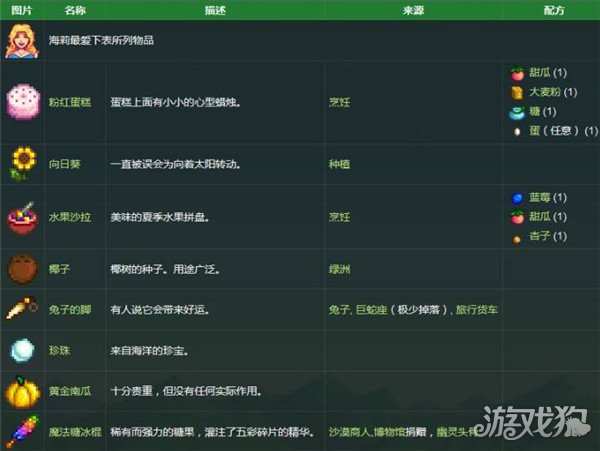The width and height of the screenshot is (600, 451).
Task: Open the 粉红蛋糕 link
Action: click(70, 102)
